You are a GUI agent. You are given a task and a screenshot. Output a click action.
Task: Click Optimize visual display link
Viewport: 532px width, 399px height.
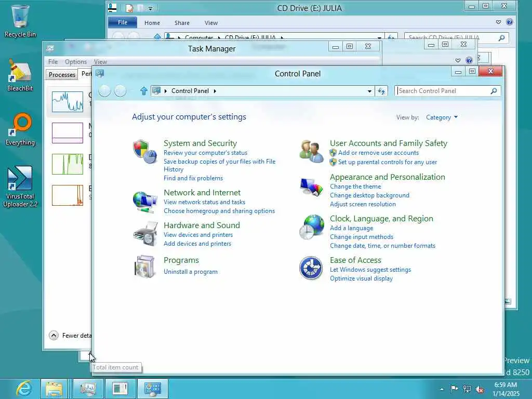[x=362, y=278]
